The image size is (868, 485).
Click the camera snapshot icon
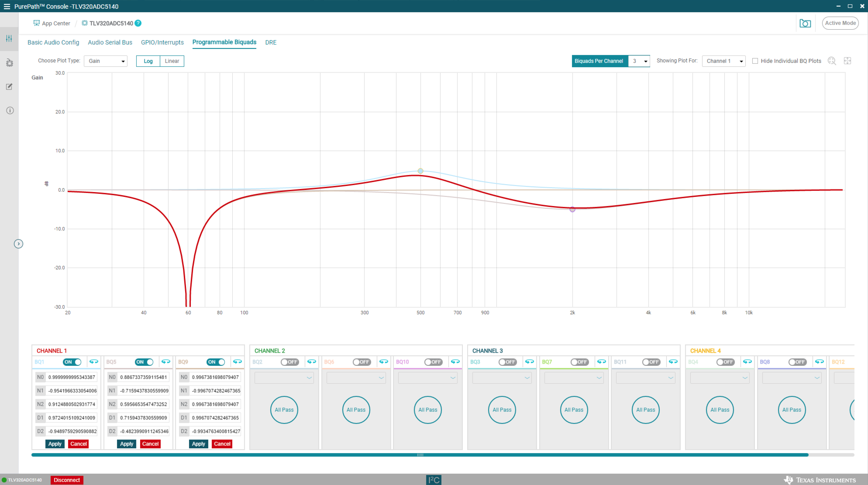pyautogui.click(x=805, y=23)
